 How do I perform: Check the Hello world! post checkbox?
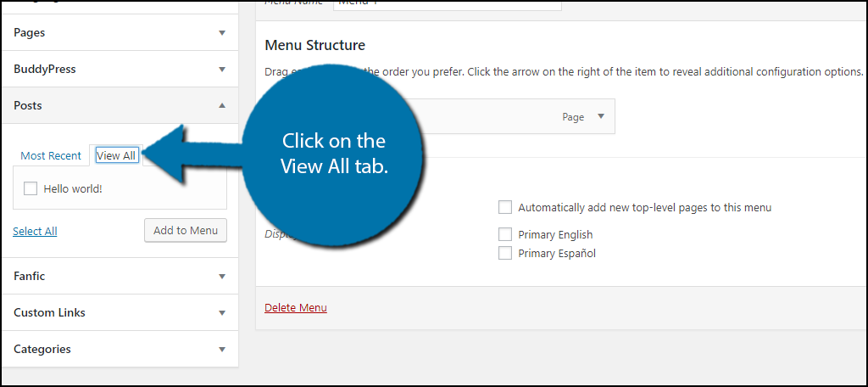pyautogui.click(x=31, y=189)
